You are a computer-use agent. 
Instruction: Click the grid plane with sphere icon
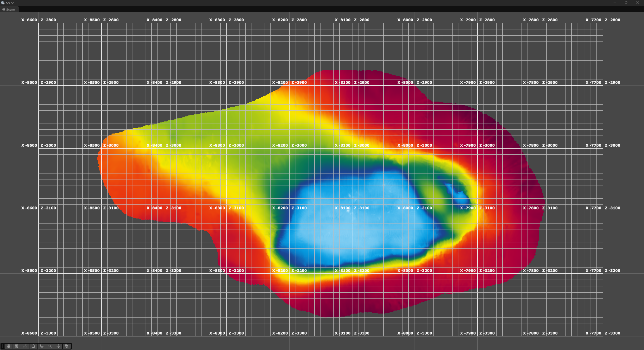(42, 346)
